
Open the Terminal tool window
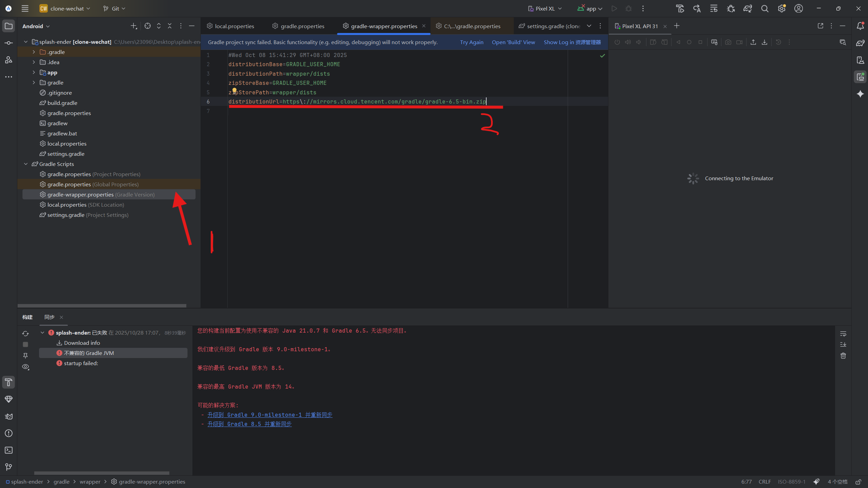click(x=8, y=450)
